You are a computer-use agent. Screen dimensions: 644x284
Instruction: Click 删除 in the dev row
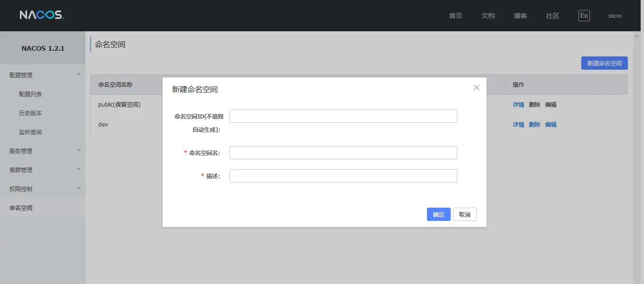[534, 125]
